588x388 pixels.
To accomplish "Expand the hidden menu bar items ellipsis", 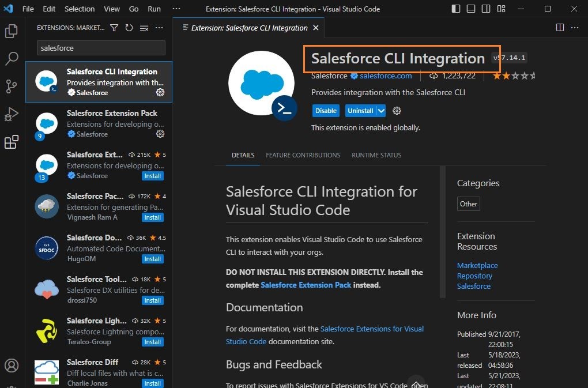I will [x=176, y=9].
